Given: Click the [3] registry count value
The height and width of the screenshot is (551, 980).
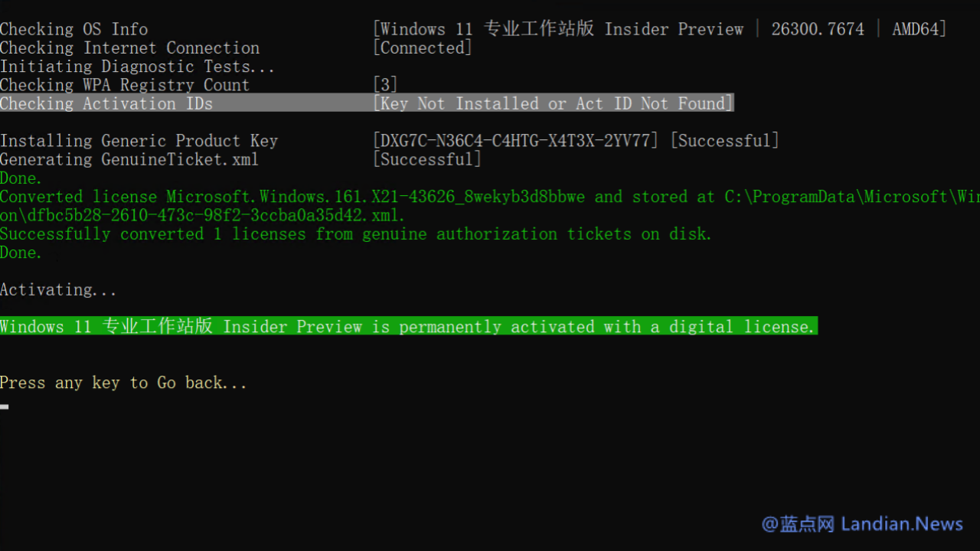Looking at the screenshot, I should coord(385,85).
